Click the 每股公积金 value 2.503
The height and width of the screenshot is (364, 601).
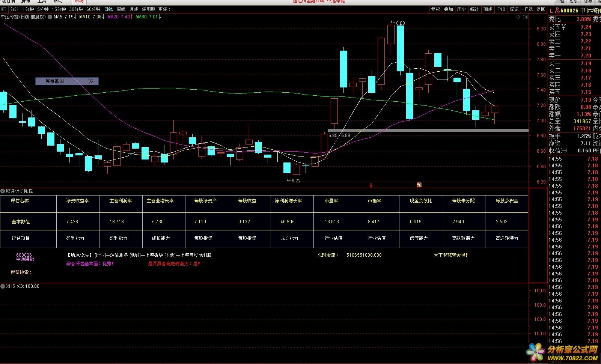pos(502,222)
